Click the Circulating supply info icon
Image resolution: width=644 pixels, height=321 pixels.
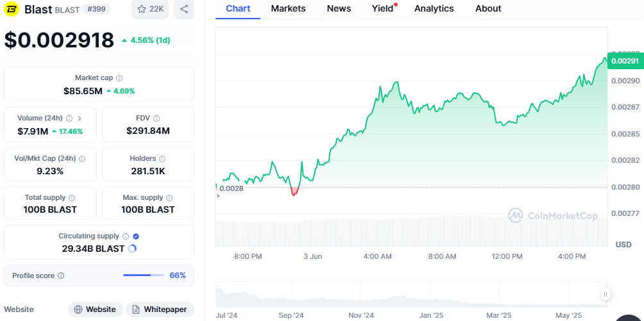point(126,236)
